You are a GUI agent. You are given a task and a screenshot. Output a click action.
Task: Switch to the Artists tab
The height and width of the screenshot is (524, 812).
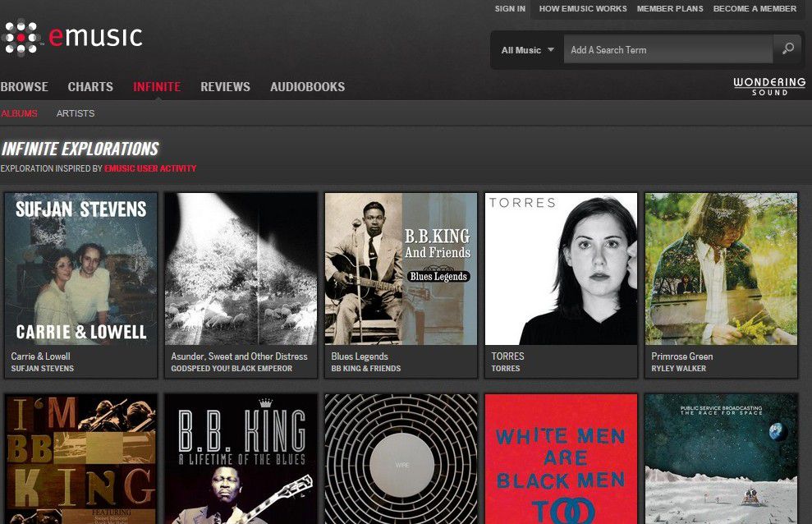[x=76, y=113]
